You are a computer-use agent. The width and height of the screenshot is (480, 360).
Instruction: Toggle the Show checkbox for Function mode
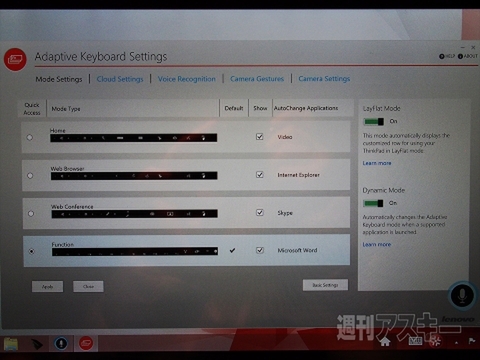click(260, 250)
